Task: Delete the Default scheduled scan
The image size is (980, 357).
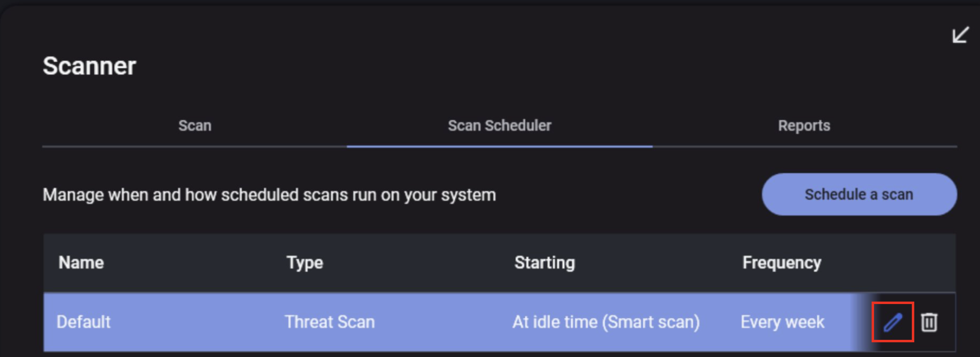Action: [x=929, y=322]
